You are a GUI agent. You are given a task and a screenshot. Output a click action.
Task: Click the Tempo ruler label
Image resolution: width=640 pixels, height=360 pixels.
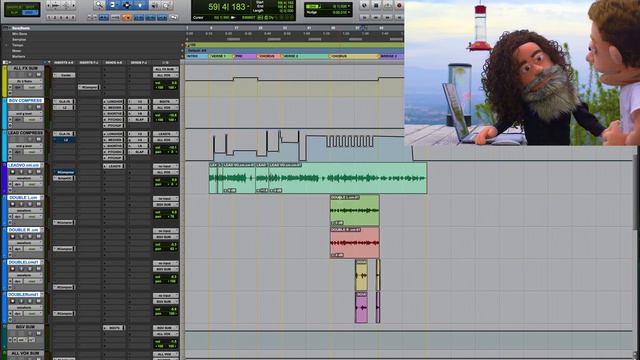(18, 45)
